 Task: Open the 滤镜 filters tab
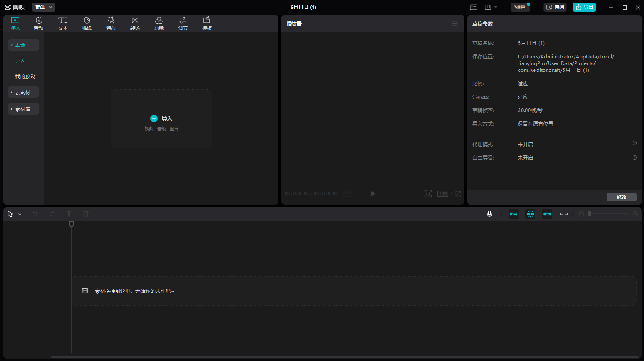159,24
